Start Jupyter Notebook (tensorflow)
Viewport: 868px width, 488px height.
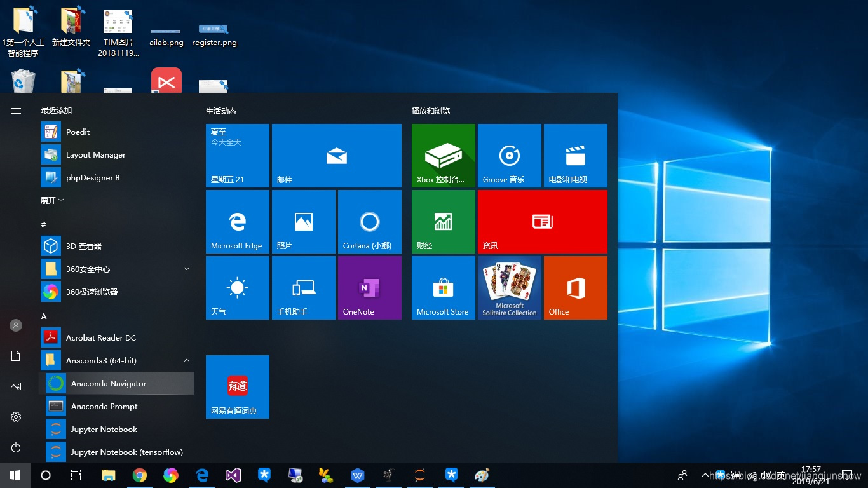pyautogui.click(x=116, y=452)
